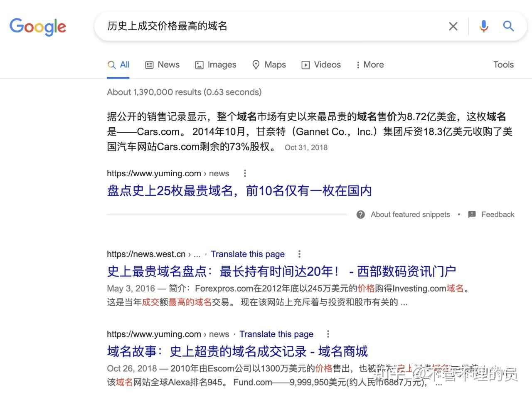Screen dimensions: 532x395
Task: Click the Google logo to return home
Action: click(38, 27)
